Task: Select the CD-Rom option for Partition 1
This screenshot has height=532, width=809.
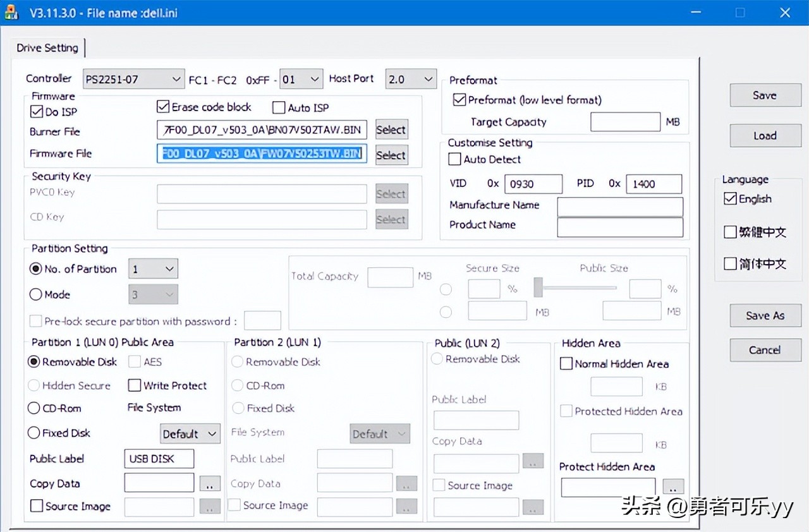Action: pyautogui.click(x=33, y=408)
